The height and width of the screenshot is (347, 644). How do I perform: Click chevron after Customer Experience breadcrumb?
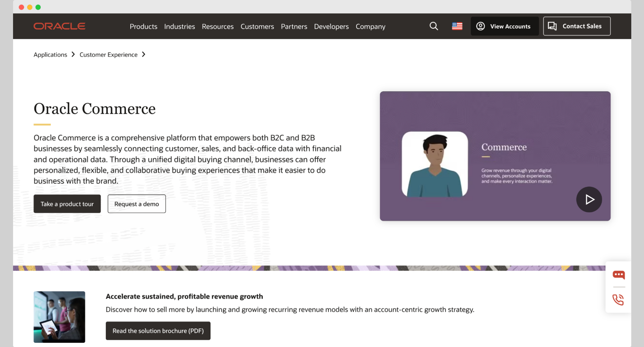pyautogui.click(x=144, y=54)
